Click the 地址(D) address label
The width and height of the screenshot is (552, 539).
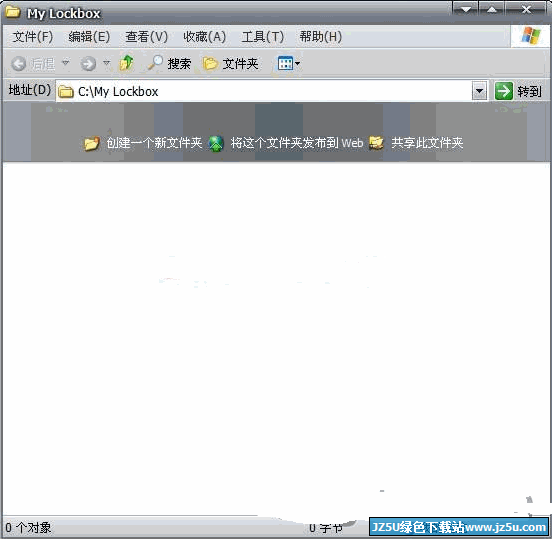pos(30,90)
